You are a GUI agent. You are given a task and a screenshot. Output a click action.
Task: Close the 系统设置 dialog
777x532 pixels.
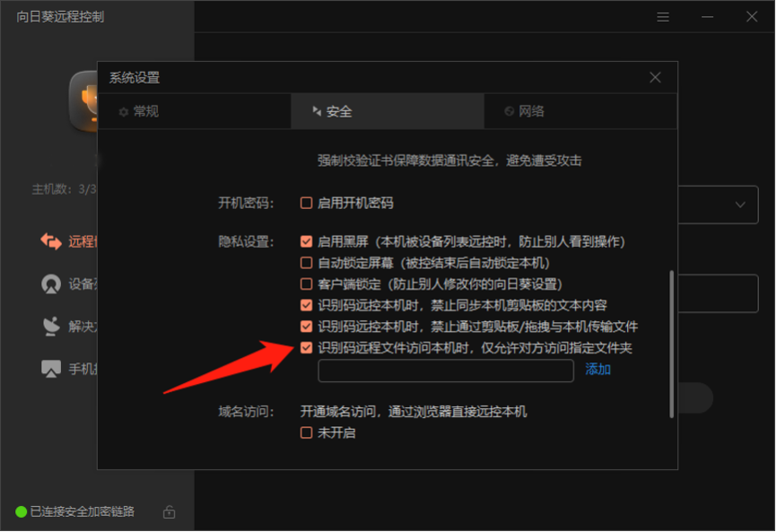click(x=655, y=77)
